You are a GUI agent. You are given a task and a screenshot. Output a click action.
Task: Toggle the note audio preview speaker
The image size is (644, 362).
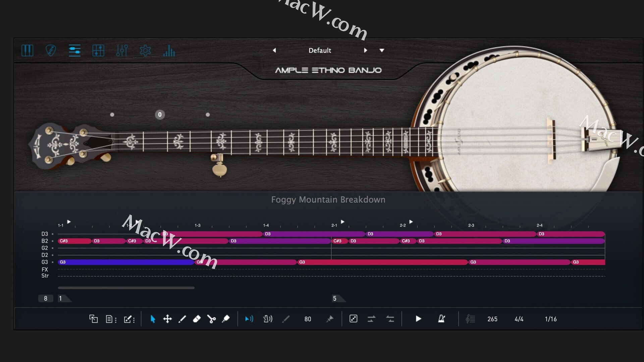pos(249,319)
